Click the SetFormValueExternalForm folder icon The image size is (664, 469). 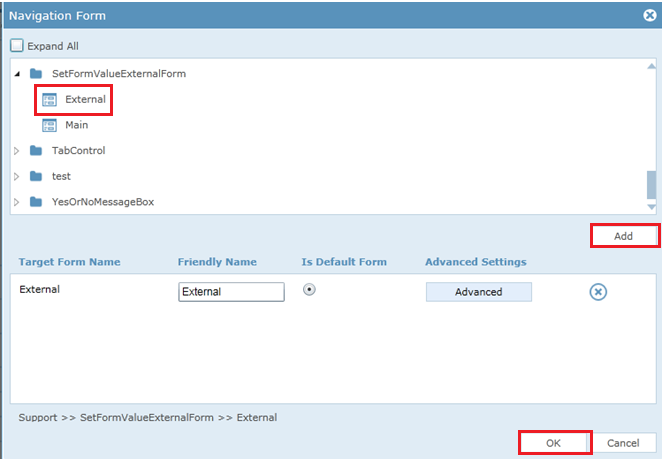pos(36,74)
